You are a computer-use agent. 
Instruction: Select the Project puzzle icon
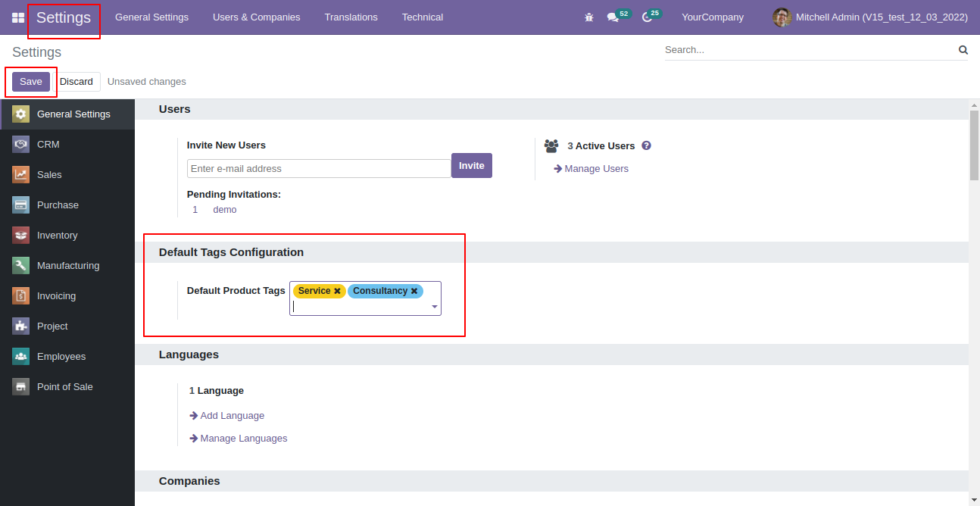[21, 326]
